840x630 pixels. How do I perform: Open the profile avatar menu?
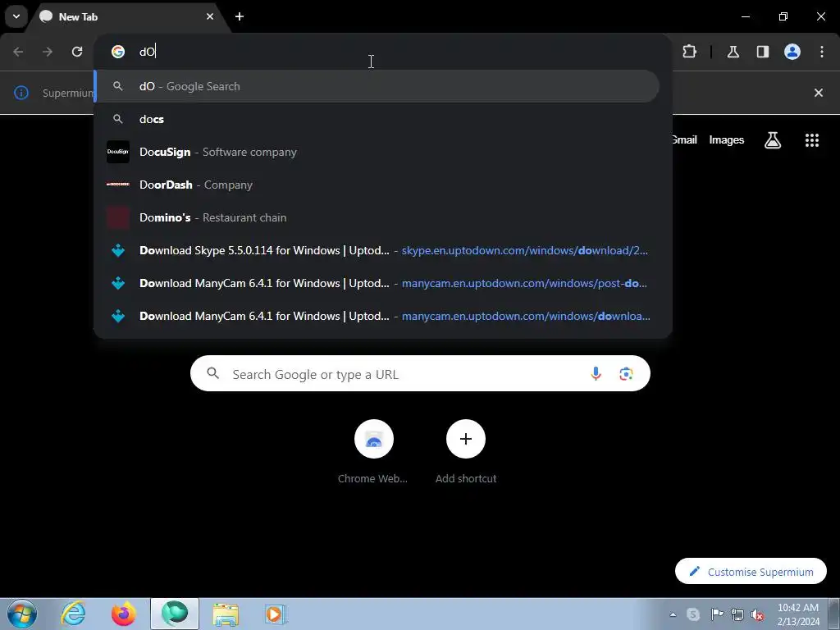pos(792,52)
